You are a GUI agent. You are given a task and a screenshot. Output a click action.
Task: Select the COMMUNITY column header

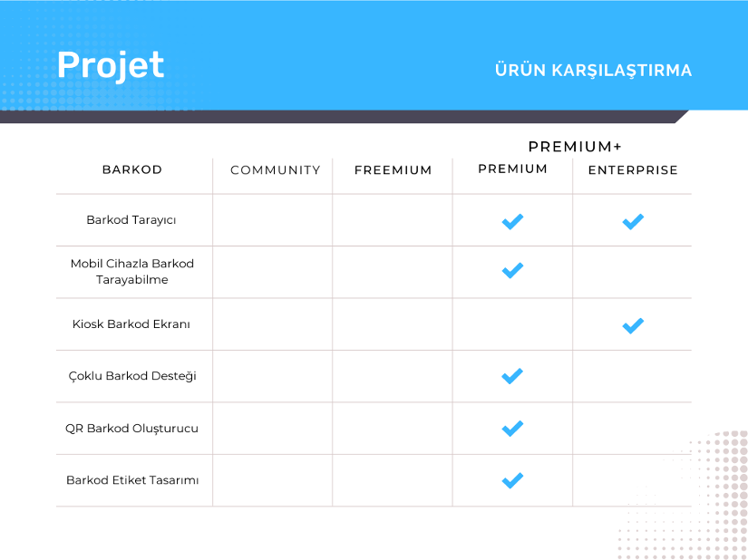[x=276, y=170]
